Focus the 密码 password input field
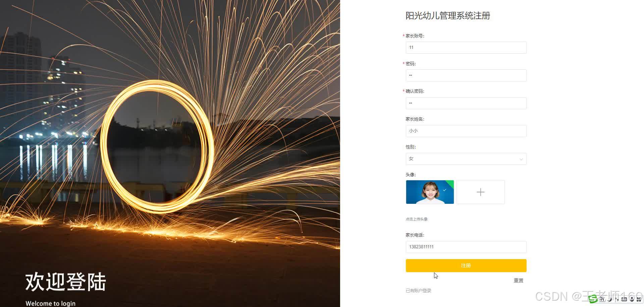The width and height of the screenshot is (644, 307). [x=466, y=75]
